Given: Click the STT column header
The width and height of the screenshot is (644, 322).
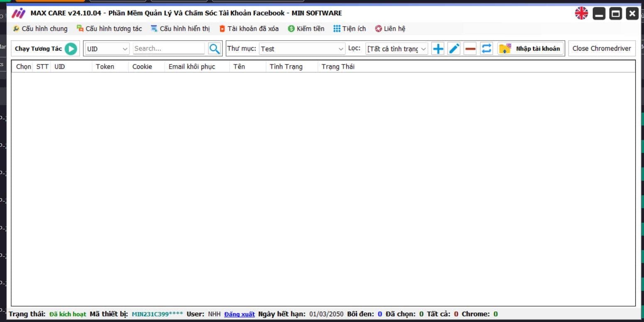Looking at the screenshot, I should click(42, 66).
